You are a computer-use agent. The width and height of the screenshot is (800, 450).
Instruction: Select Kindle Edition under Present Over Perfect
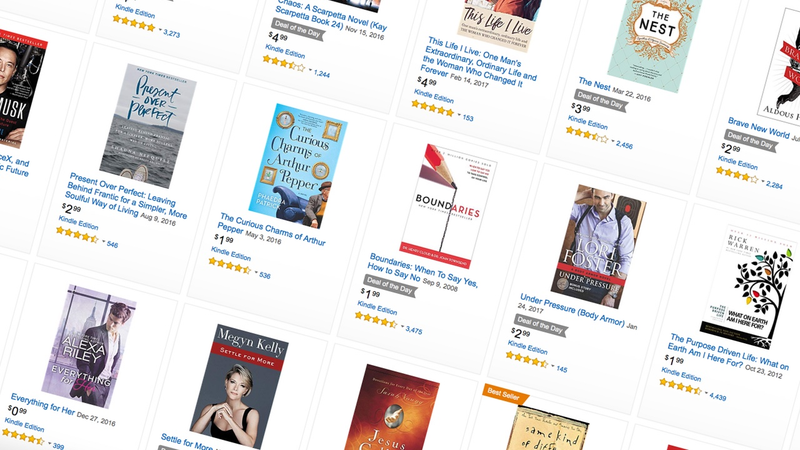click(x=78, y=223)
